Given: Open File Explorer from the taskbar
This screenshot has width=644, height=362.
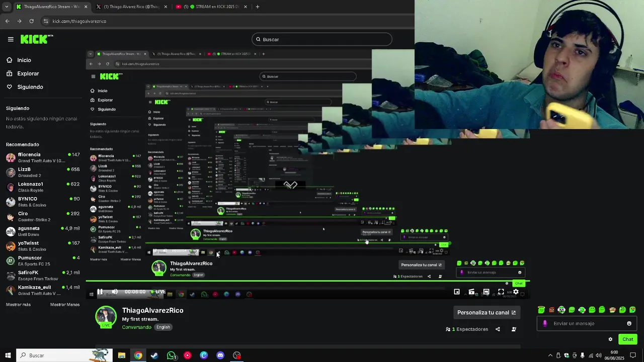Looking at the screenshot, I should point(121,355).
